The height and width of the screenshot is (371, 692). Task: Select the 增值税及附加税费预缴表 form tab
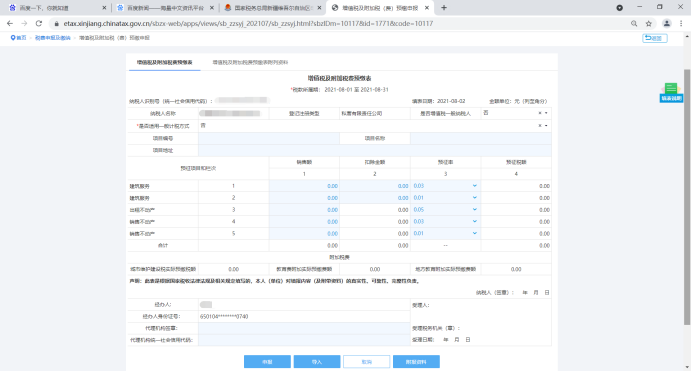[x=164, y=63]
